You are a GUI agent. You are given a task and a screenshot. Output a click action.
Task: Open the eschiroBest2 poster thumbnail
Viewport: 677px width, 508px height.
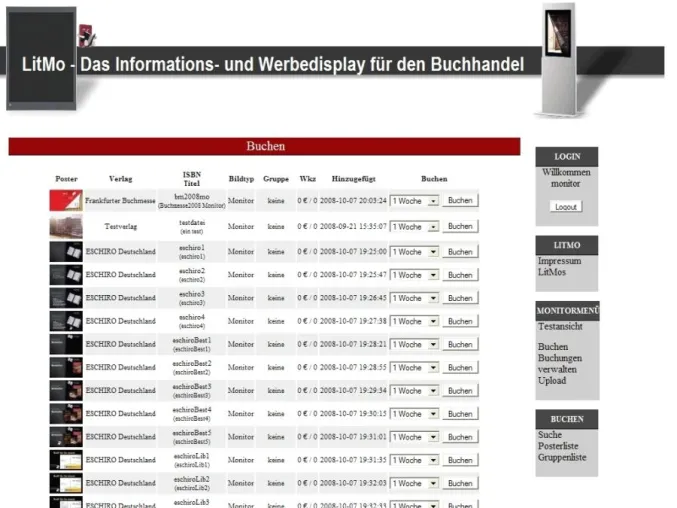(x=66, y=367)
